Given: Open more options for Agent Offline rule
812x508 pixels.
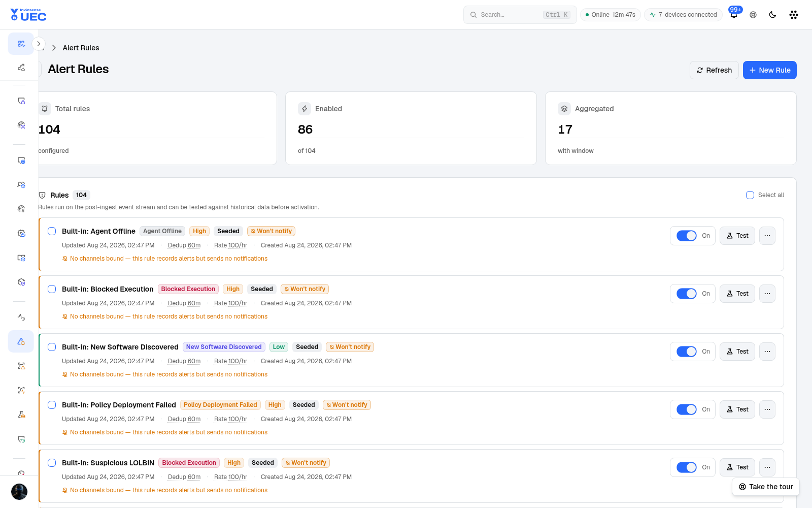Looking at the screenshot, I should (x=767, y=236).
